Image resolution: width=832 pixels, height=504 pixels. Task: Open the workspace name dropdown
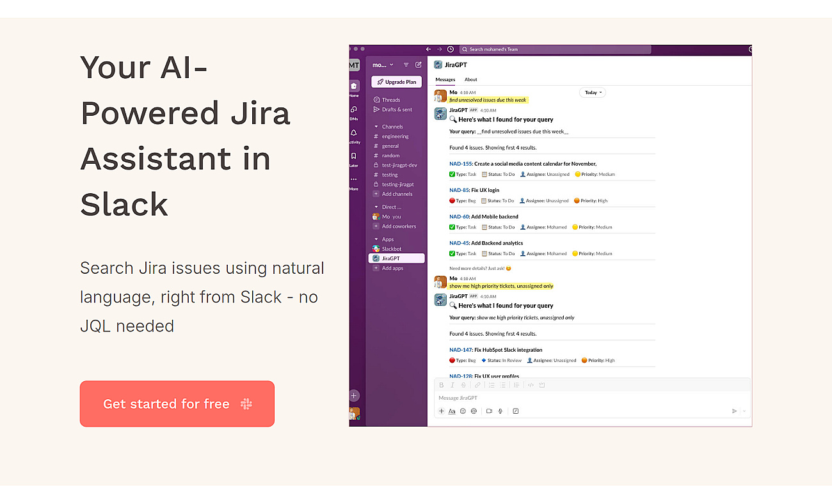[x=383, y=65]
